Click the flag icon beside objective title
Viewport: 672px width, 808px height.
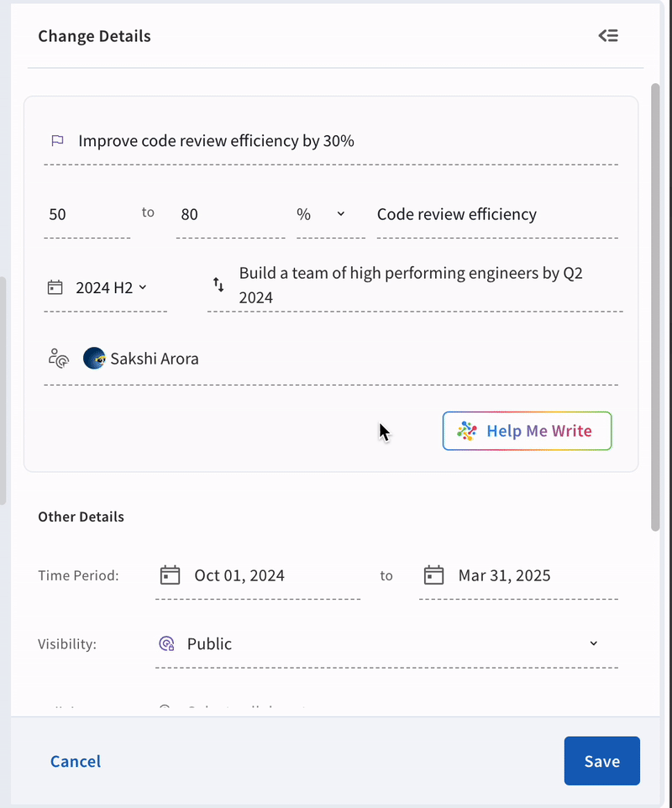tap(57, 141)
